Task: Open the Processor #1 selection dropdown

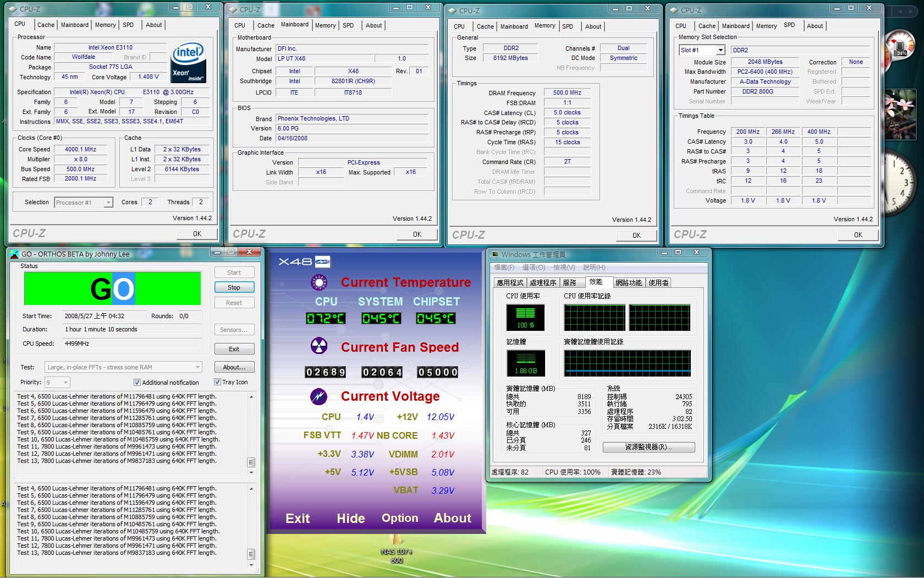Action: click(84, 203)
